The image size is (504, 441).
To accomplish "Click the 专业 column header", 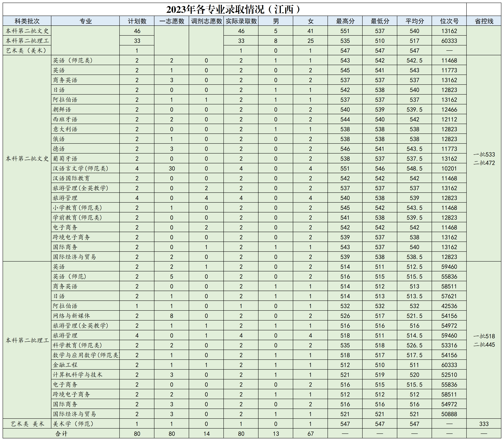I will (85, 21).
